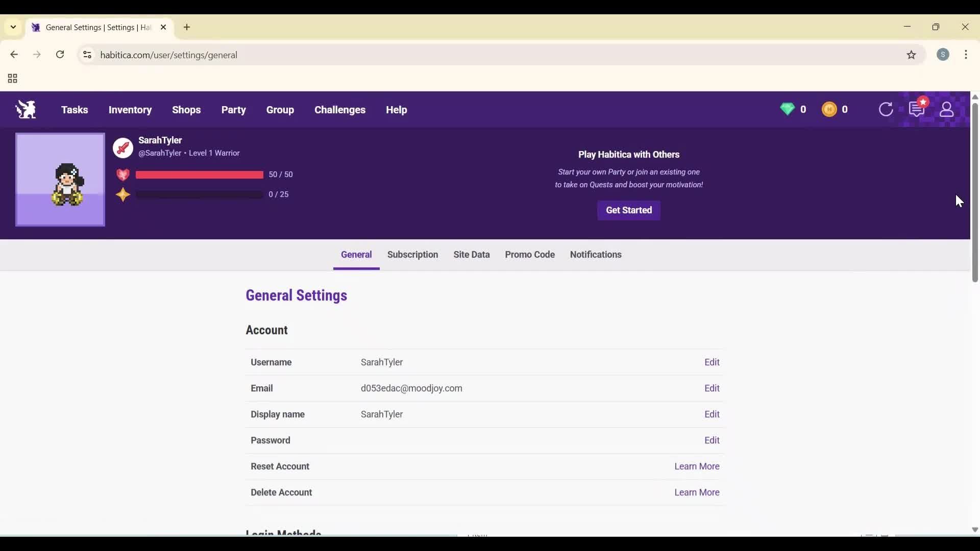Click the browser address bar
This screenshot has height=551, width=980.
[x=306, y=55]
